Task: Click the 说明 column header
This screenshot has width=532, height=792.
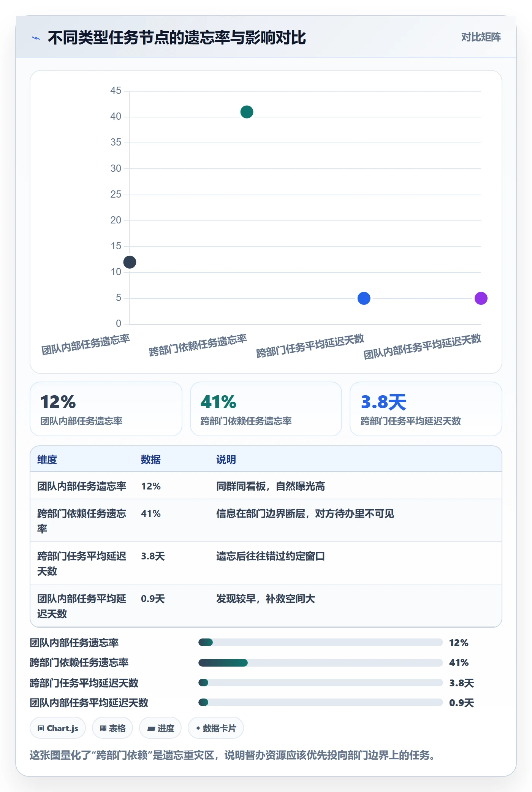Action: [226, 459]
